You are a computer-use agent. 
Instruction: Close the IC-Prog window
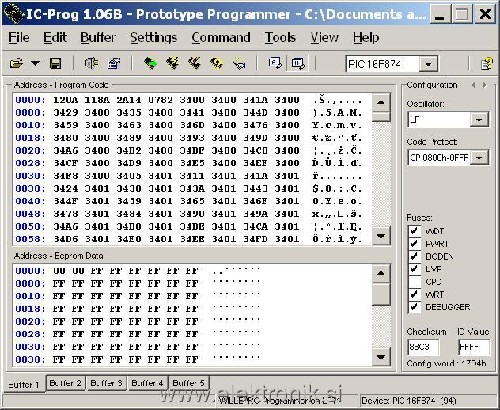(x=485, y=15)
